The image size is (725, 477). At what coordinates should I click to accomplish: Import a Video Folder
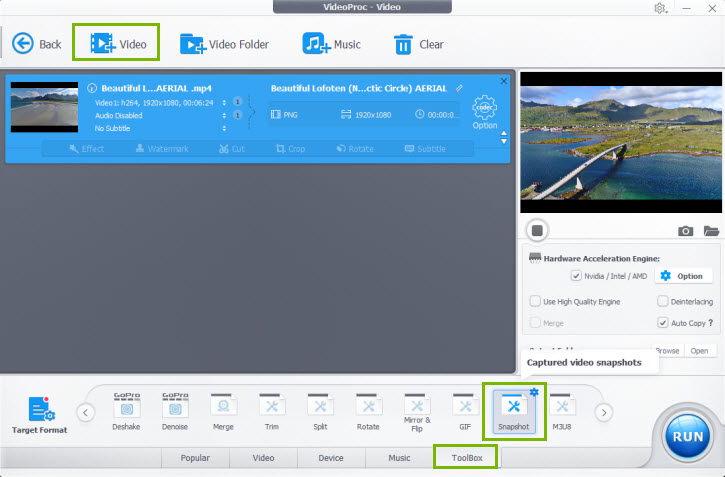(224, 44)
